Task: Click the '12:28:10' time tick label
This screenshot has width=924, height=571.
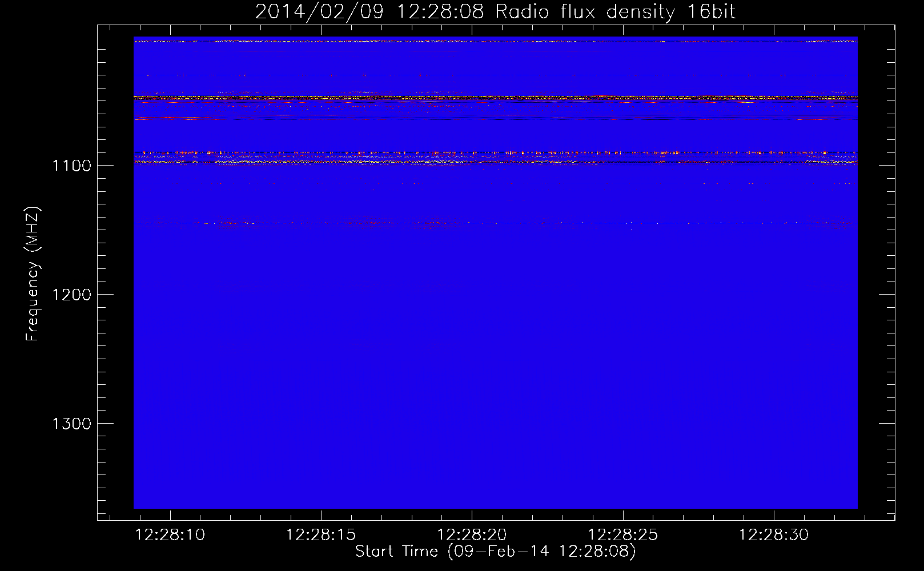Action: [170, 535]
